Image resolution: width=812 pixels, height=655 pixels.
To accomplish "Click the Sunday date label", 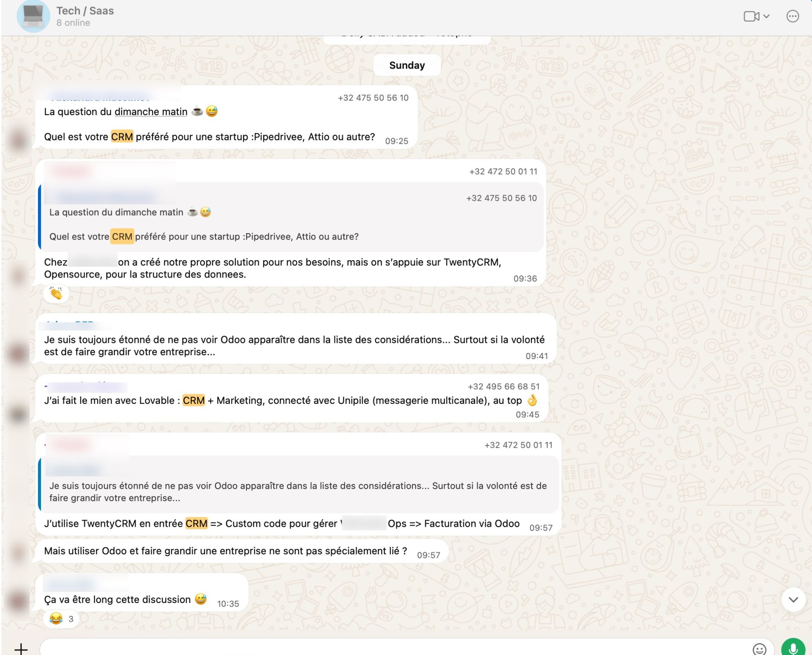I will click(x=407, y=65).
